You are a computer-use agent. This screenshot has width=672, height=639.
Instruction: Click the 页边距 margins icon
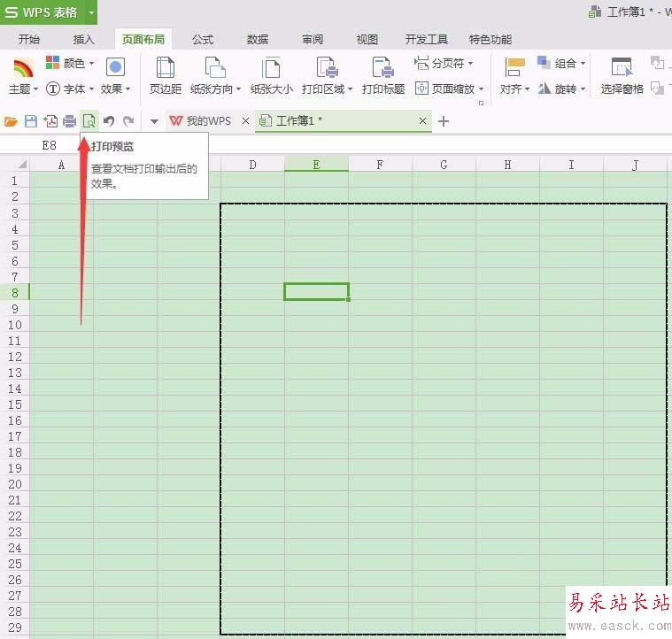click(165, 67)
